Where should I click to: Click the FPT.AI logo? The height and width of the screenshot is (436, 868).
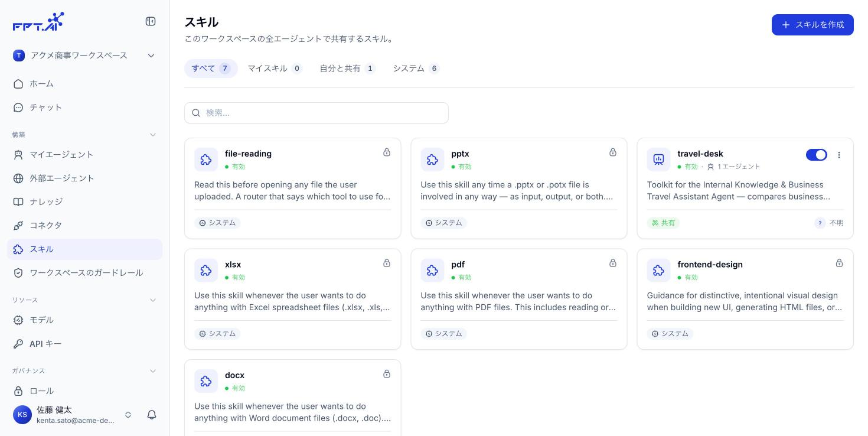pos(38,21)
